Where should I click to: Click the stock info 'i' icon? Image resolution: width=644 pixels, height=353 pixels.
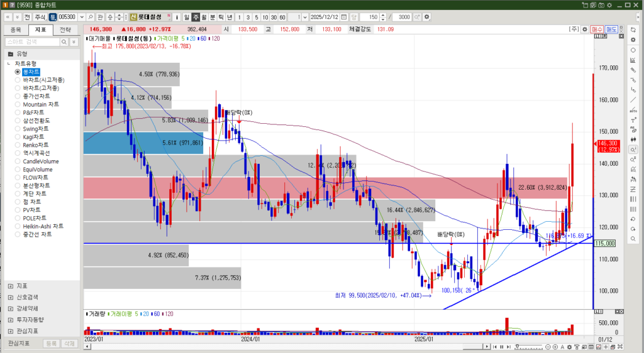click(x=178, y=16)
